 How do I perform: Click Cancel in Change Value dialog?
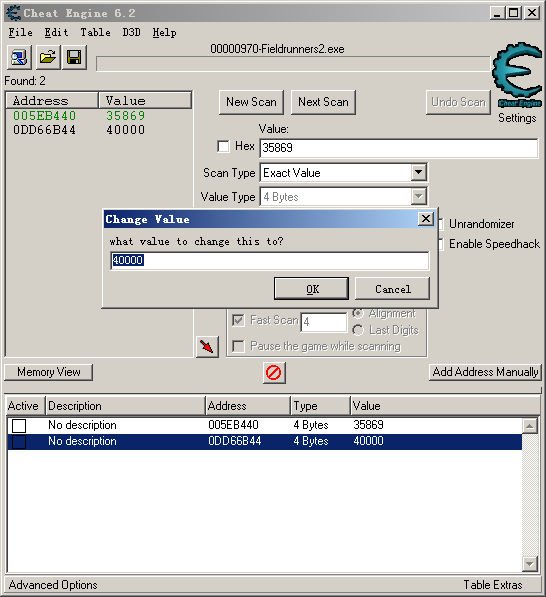tap(393, 289)
